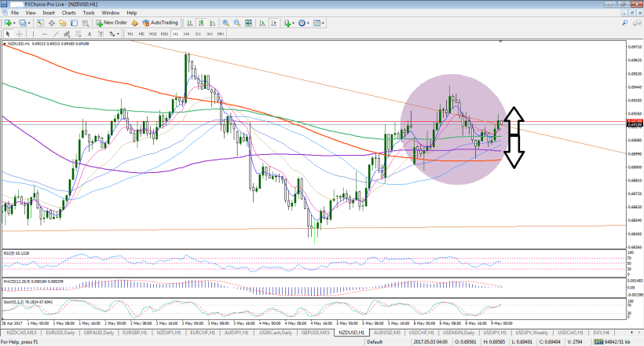The width and height of the screenshot is (644, 346).
Task: Open the Profiles toolbar icon
Action: click(x=22, y=23)
